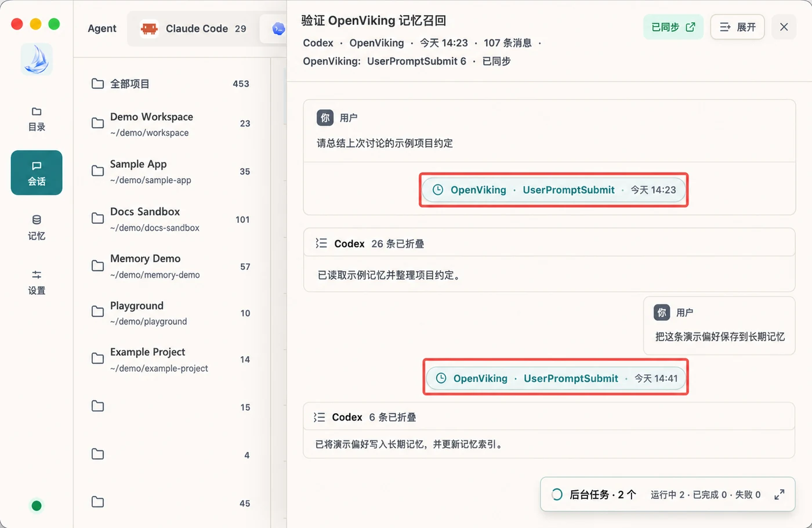
Task: Open the Demo Workspace project
Action: click(x=171, y=124)
